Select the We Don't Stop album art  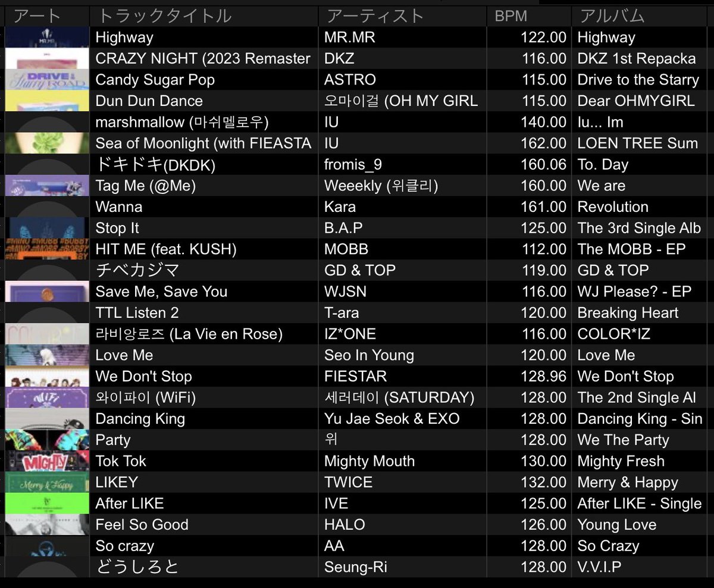coord(47,377)
